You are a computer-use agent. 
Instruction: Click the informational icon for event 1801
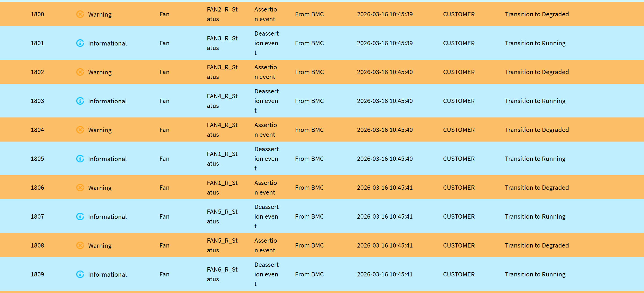tap(80, 43)
